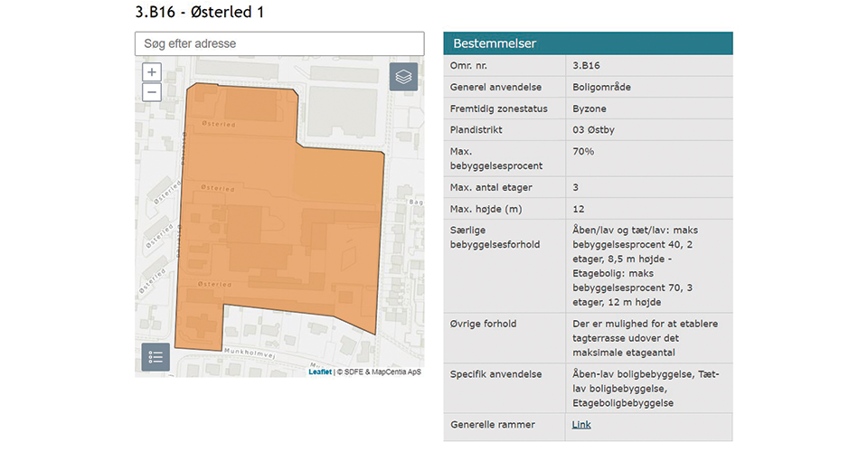Click the 'Max. højde (m)' label

486,209
